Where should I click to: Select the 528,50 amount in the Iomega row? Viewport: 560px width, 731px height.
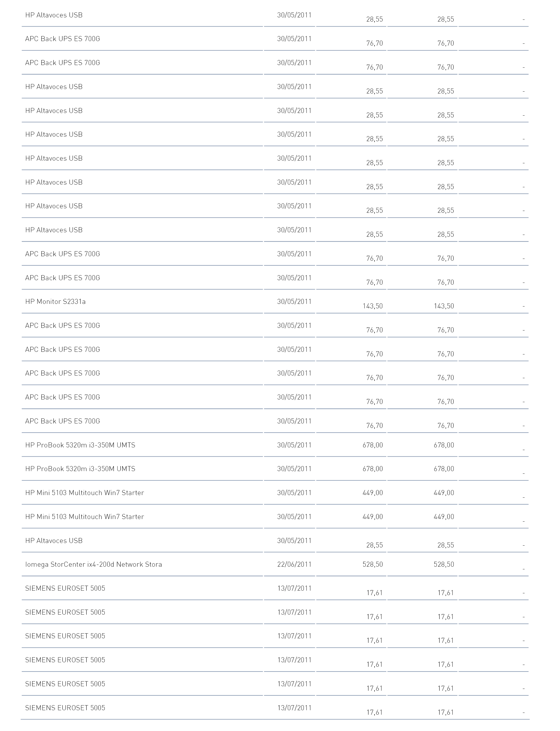[x=373, y=564]
